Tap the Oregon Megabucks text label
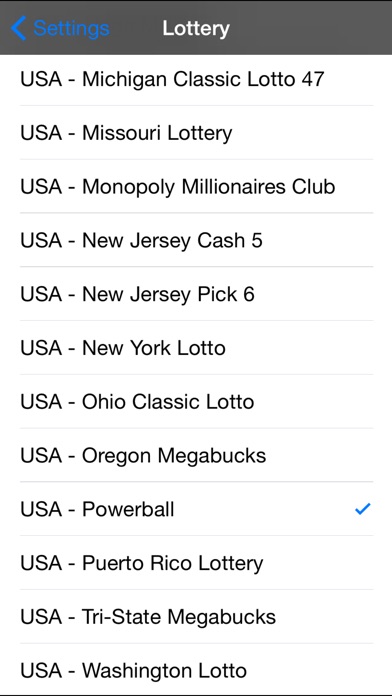392x696 pixels. point(174,456)
